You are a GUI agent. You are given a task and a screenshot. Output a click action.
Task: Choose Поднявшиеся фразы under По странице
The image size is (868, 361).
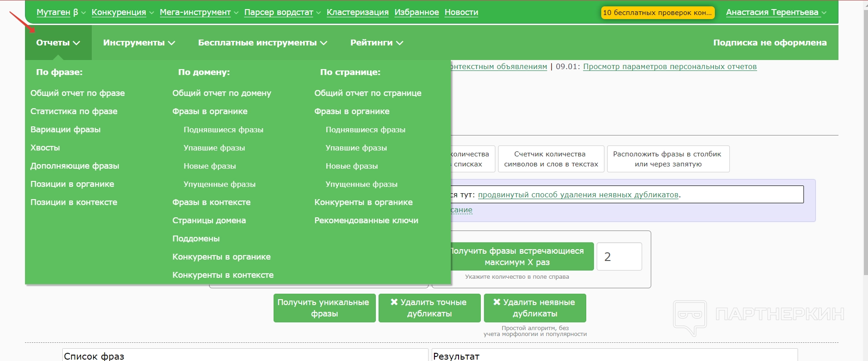(x=366, y=130)
